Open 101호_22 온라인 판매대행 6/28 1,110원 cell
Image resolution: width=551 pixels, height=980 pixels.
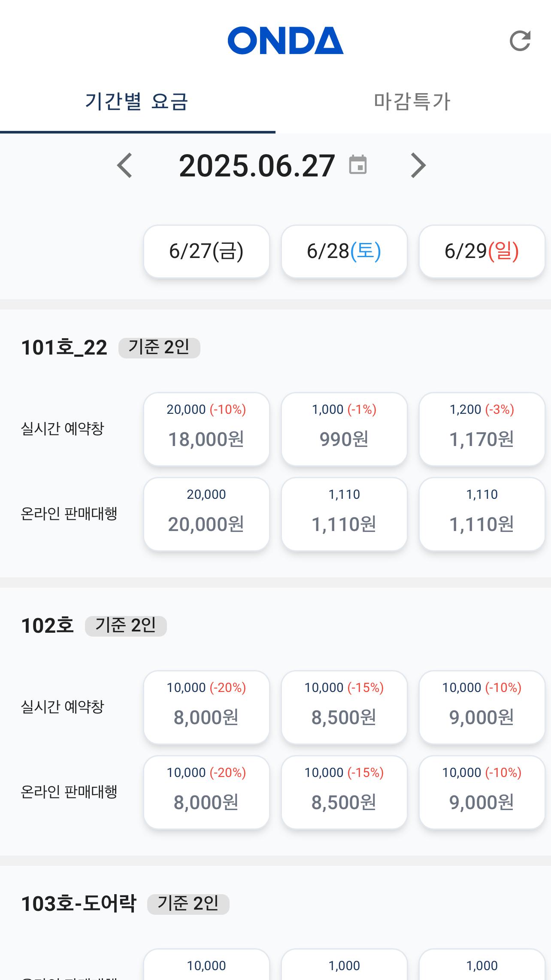(344, 514)
